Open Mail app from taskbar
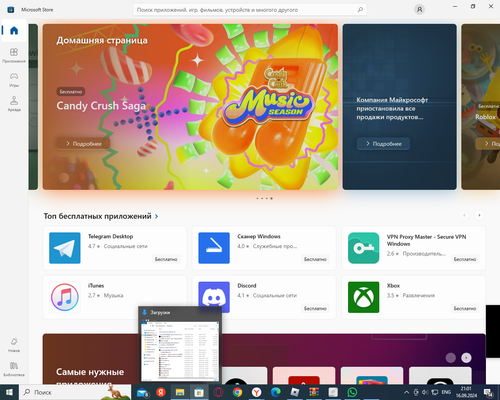Viewport: 500px width, 400px height. point(143,392)
